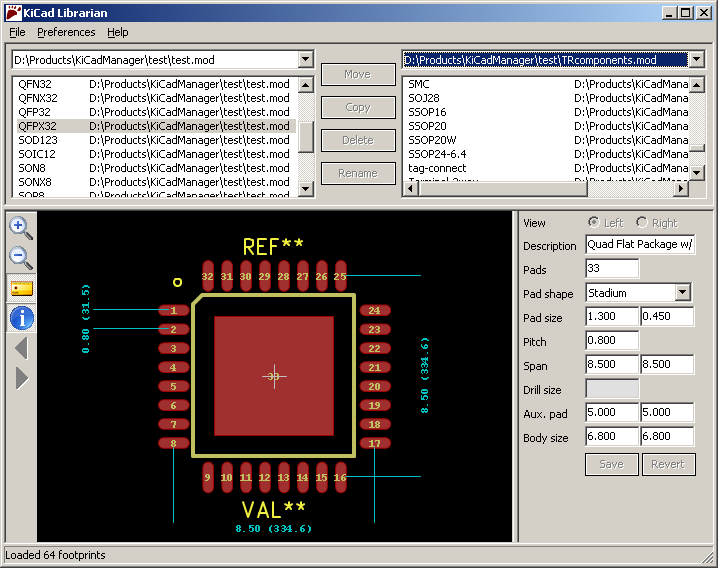Select SOD123 footprint row
718x568 pixels.
click(x=156, y=140)
